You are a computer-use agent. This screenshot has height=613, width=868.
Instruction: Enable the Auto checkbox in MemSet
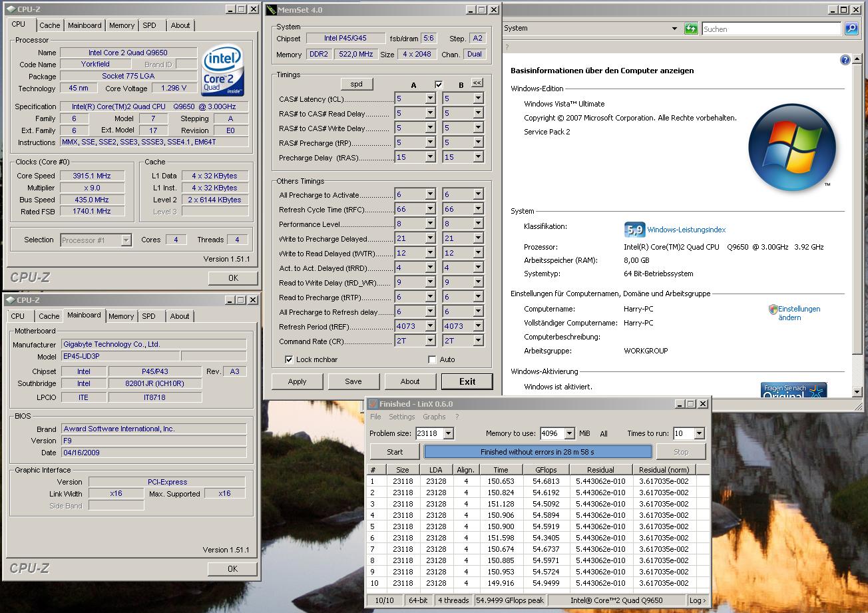[433, 359]
